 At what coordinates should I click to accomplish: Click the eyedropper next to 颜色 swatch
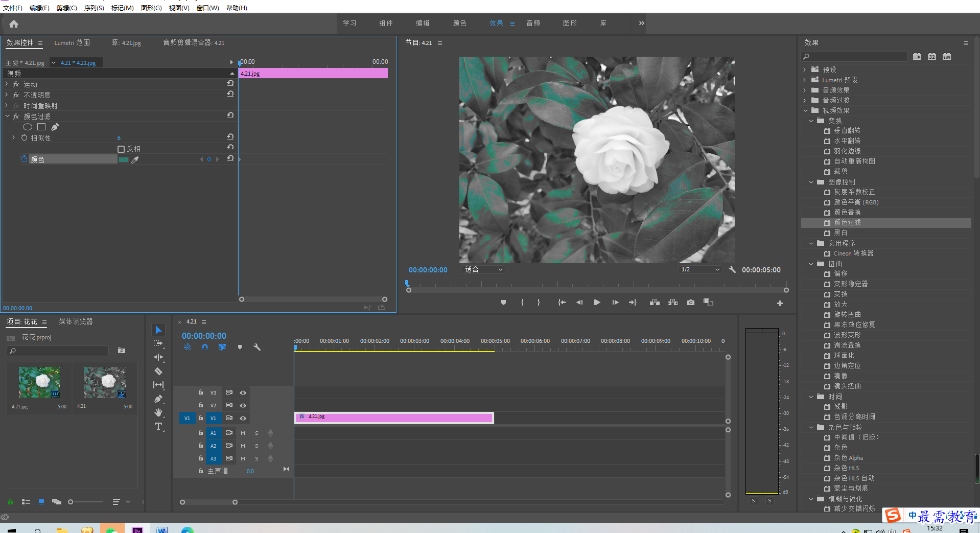coord(135,160)
